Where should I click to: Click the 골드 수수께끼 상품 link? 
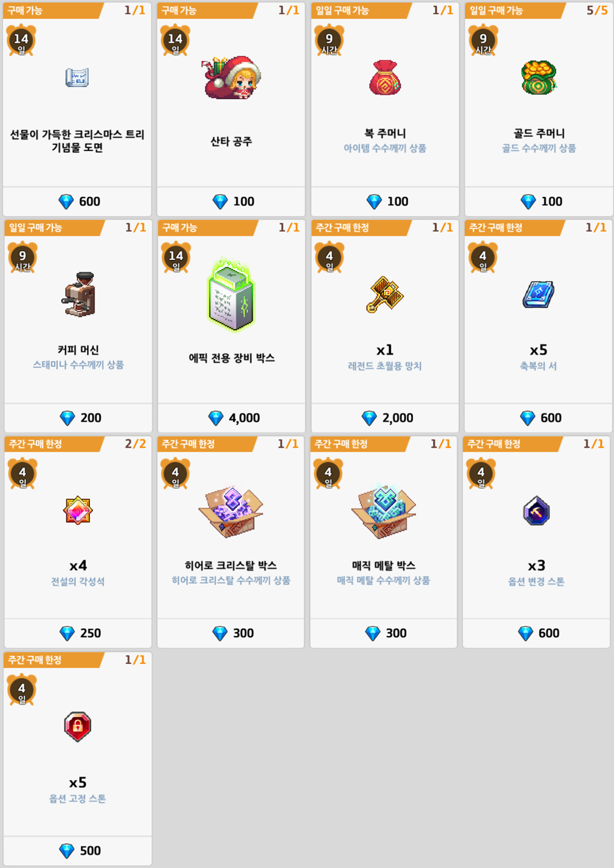pyautogui.click(x=539, y=148)
